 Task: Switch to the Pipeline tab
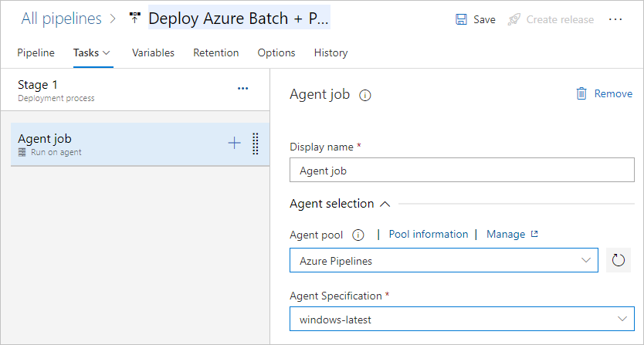click(36, 53)
